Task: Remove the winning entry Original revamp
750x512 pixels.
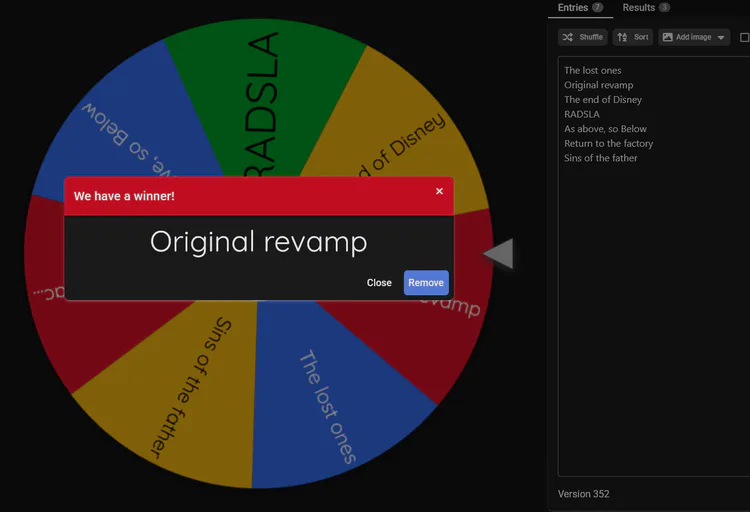Action: [426, 283]
